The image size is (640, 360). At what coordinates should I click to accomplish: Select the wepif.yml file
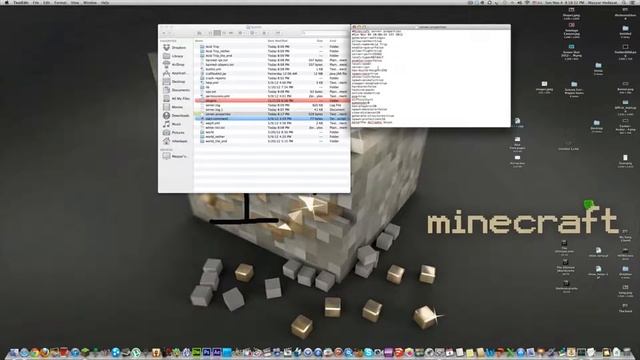point(212,123)
